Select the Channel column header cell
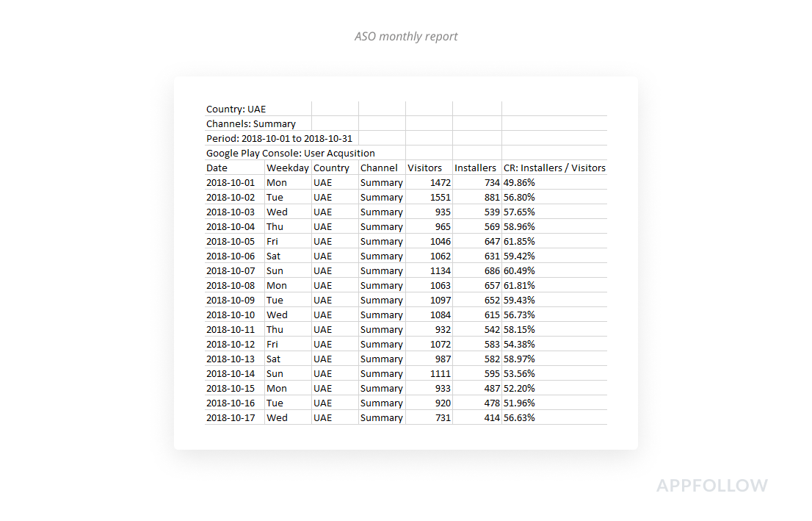The image size is (812, 521). [x=379, y=168]
